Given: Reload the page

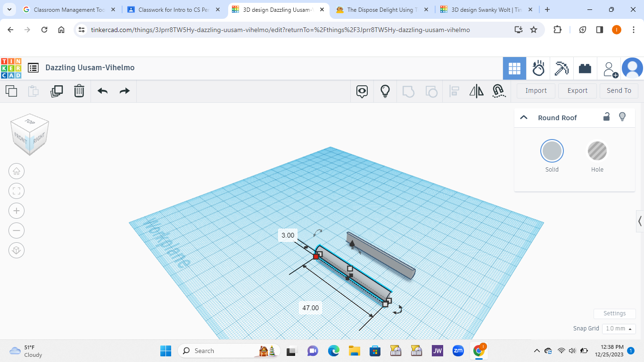Looking at the screenshot, I should tap(44, 30).
